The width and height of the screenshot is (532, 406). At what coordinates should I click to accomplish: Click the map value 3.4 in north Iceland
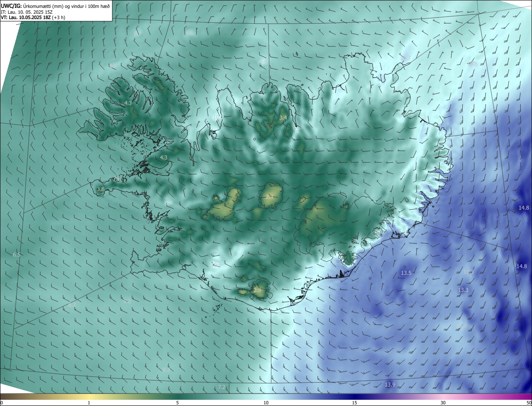283,118
